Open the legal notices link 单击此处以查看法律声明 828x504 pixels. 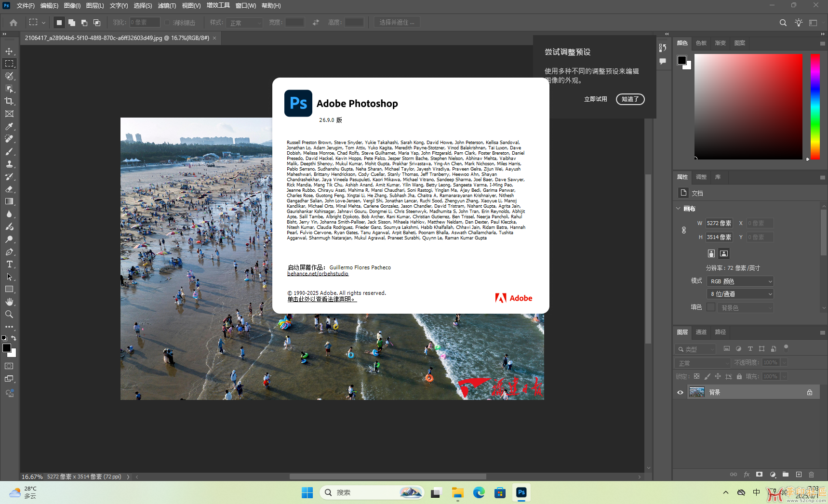click(x=322, y=299)
